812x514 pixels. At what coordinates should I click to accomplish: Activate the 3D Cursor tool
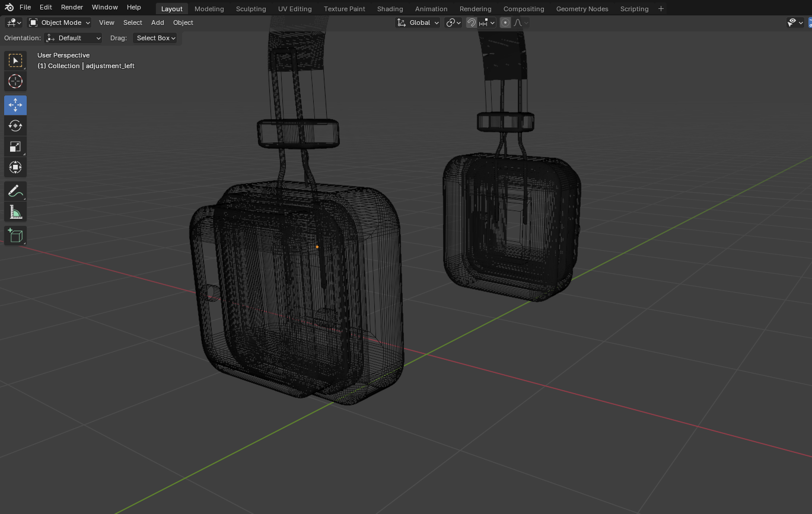(15, 81)
